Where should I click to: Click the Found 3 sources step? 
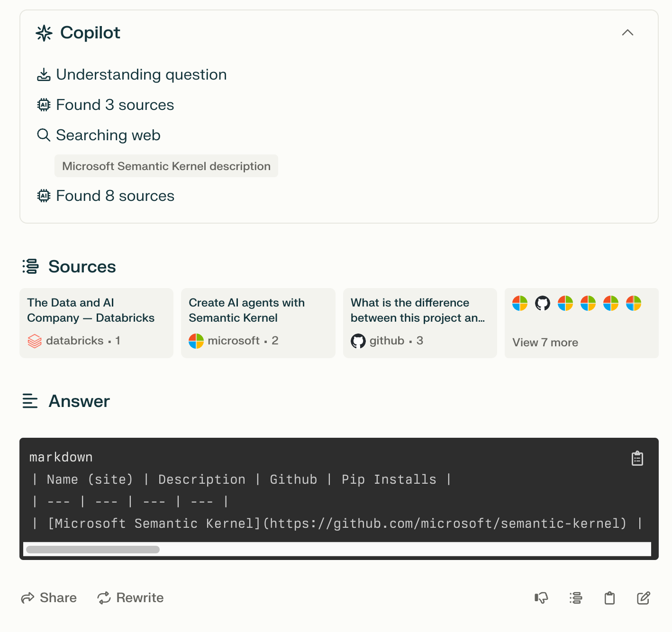[115, 105]
